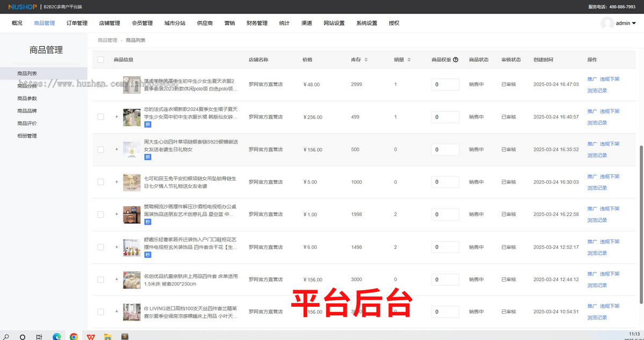Expand the ¥1.00 sand painting product row
644x340 pixels.
tap(116, 215)
